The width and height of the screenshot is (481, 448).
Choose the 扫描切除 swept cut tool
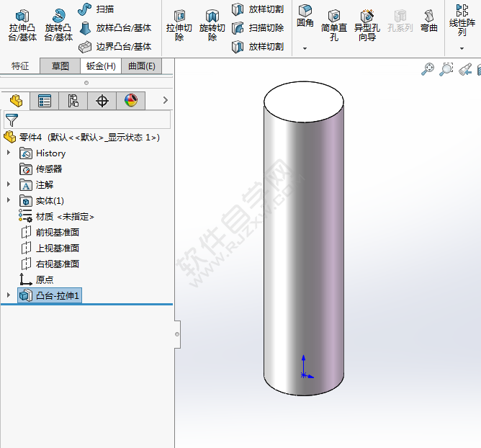(x=258, y=28)
